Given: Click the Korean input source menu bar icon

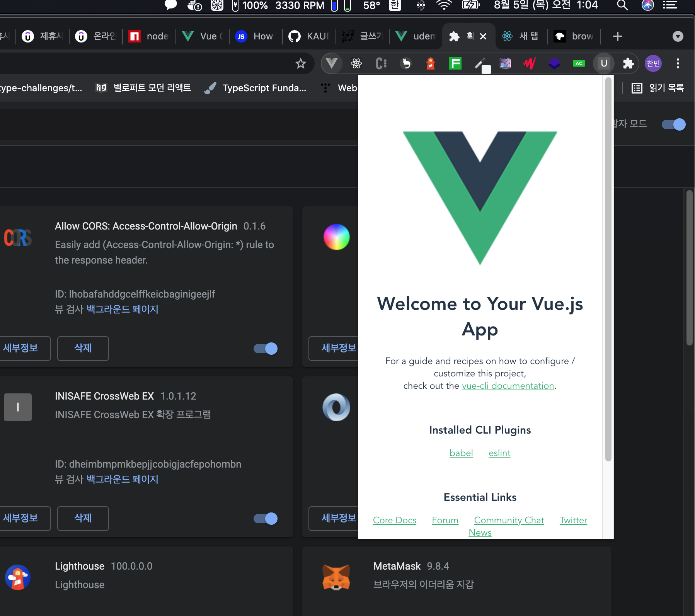Looking at the screenshot, I should [x=395, y=5].
